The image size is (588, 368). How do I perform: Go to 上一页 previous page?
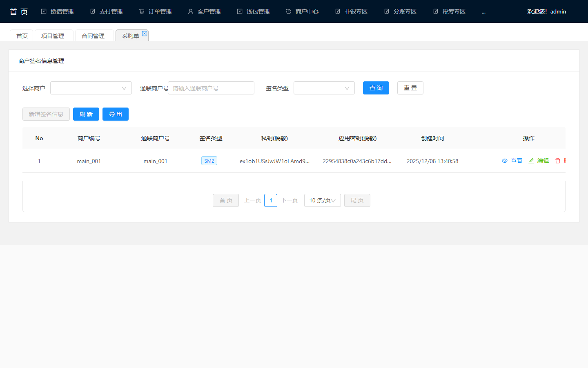point(252,200)
